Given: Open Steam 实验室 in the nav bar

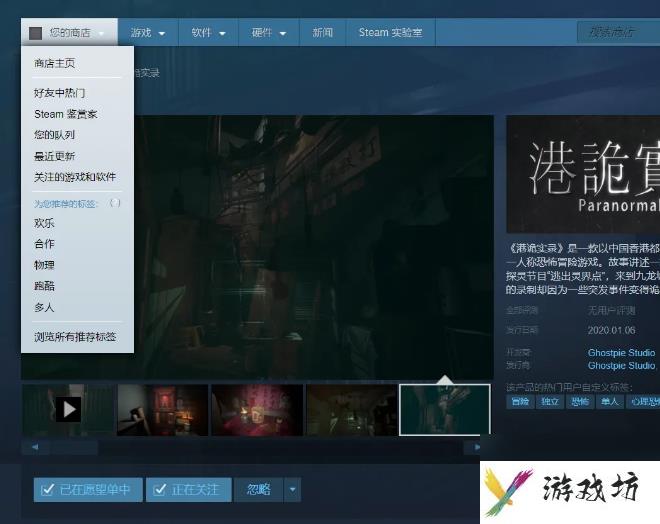Looking at the screenshot, I should pyautogui.click(x=391, y=32).
